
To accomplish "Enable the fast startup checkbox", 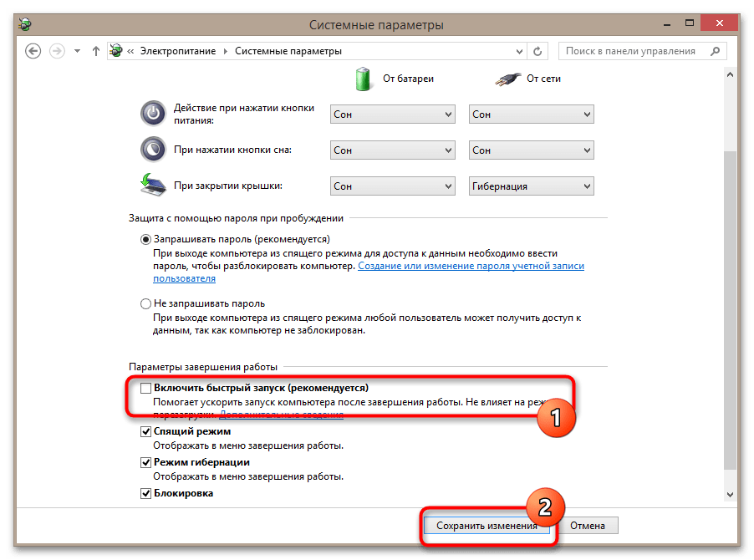I will (x=145, y=388).
